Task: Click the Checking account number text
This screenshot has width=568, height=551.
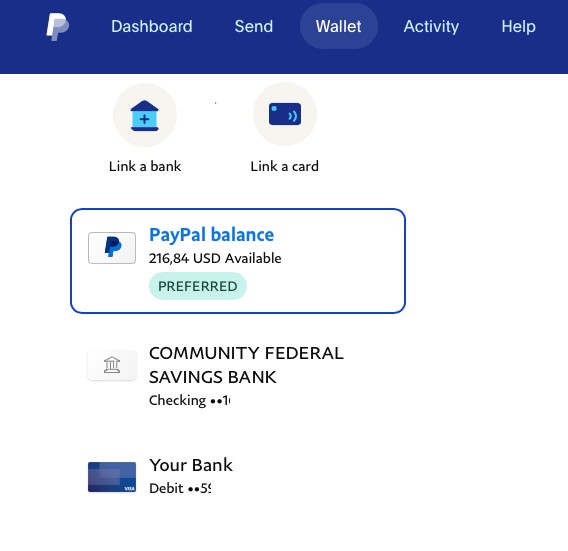Action: 189,400
